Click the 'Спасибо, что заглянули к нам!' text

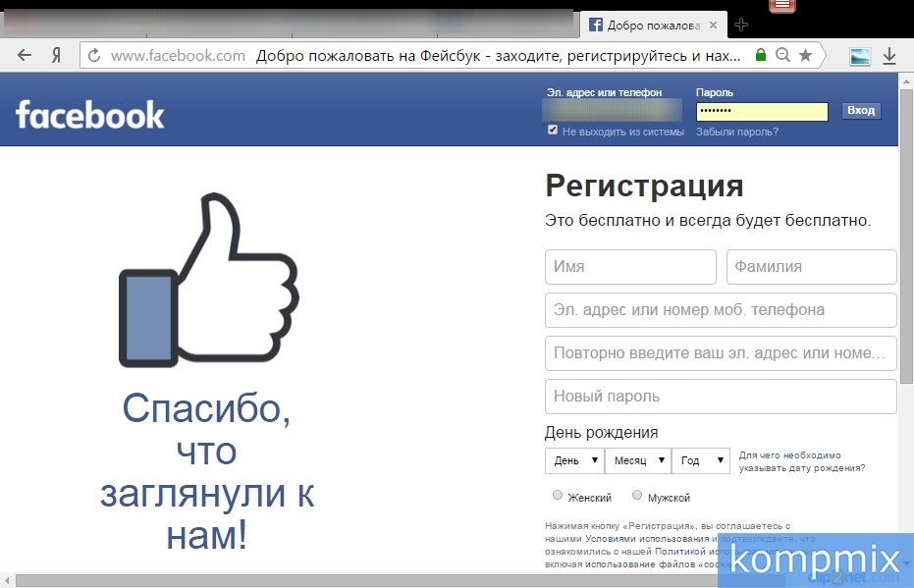[207, 471]
